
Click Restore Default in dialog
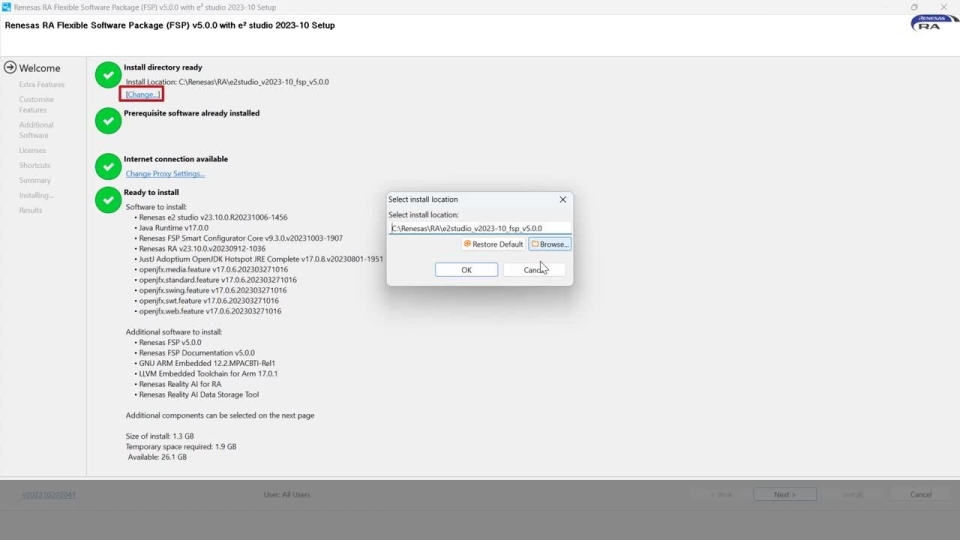click(493, 244)
